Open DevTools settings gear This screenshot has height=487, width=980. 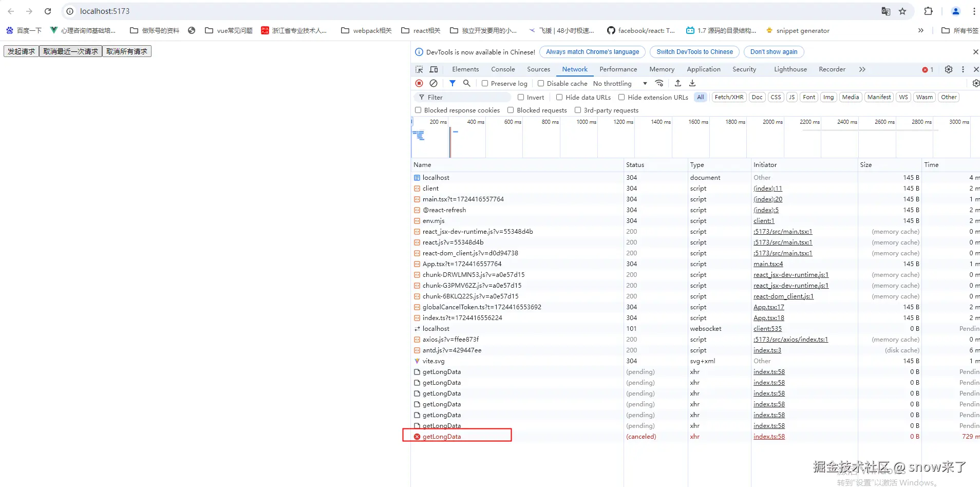point(949,69)
